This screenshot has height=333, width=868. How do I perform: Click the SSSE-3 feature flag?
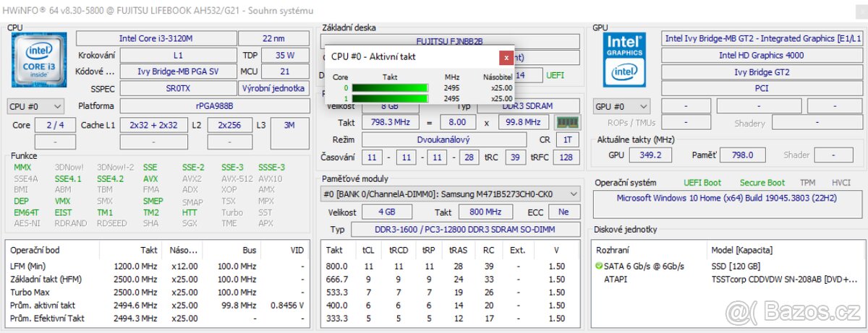coord(271,167)
